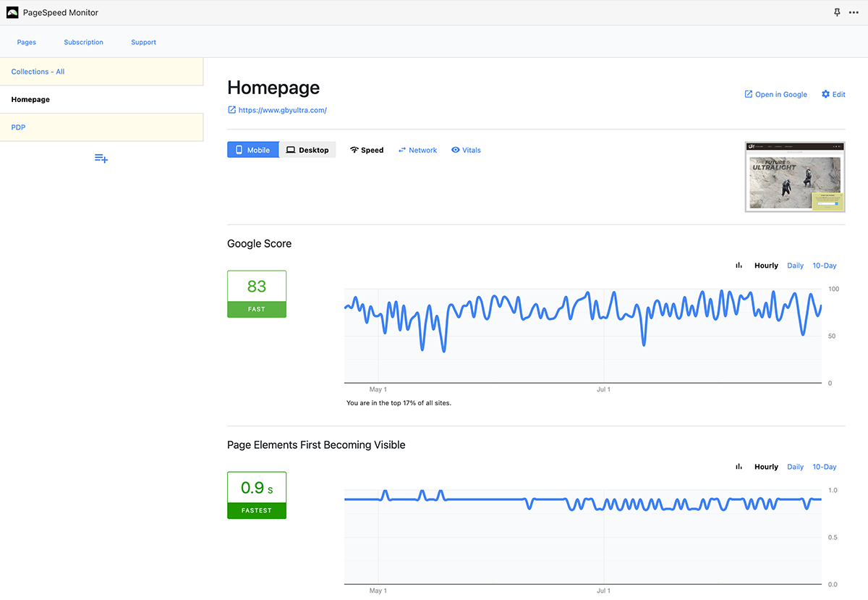Click the bar chart icon for Google Score

click(739, 266)
